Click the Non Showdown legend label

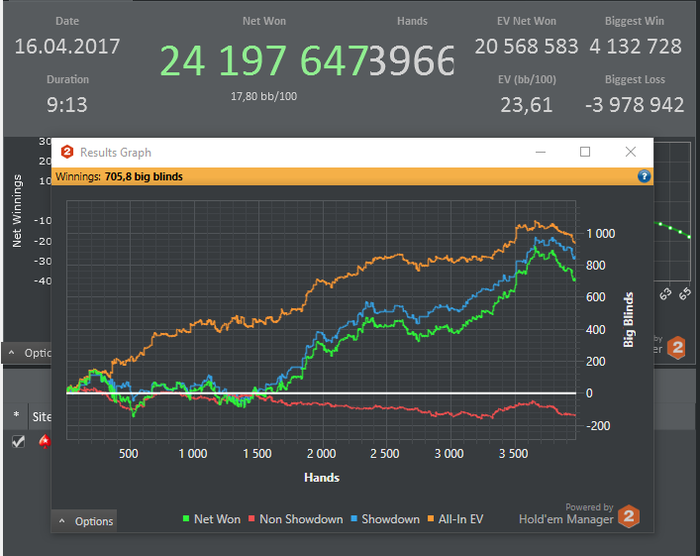[x=301, y=519]
